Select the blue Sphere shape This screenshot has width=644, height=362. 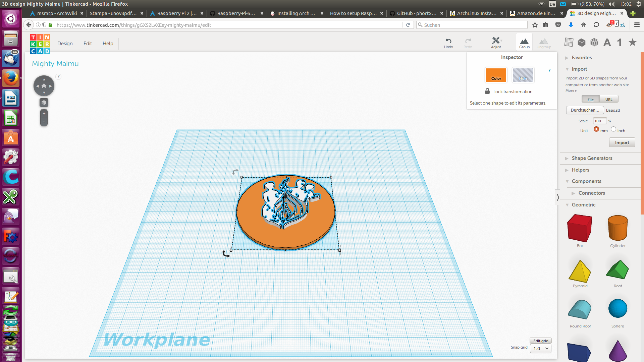pos(618,309)
